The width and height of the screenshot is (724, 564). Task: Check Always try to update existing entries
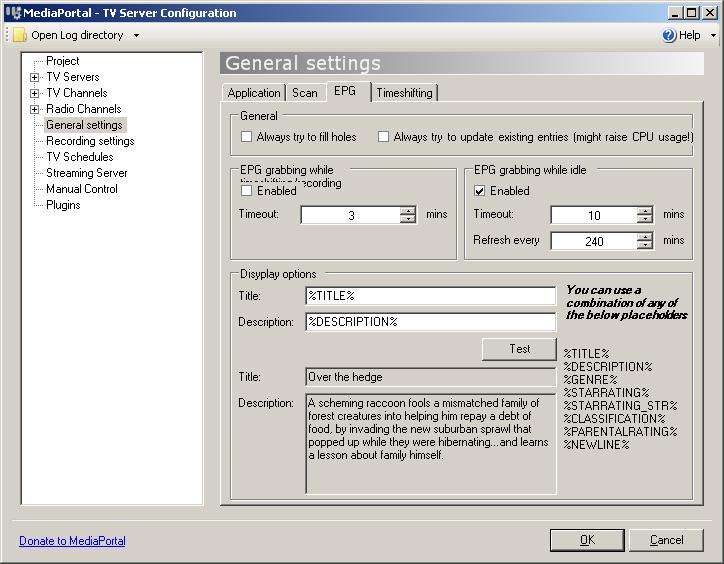(383, 137)
